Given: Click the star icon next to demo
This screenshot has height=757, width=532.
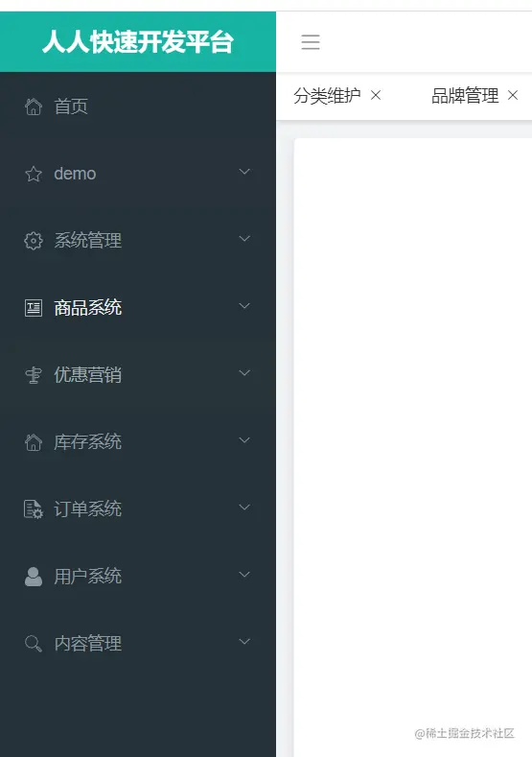Looking at the screenshot, I should tap(34, 174).
